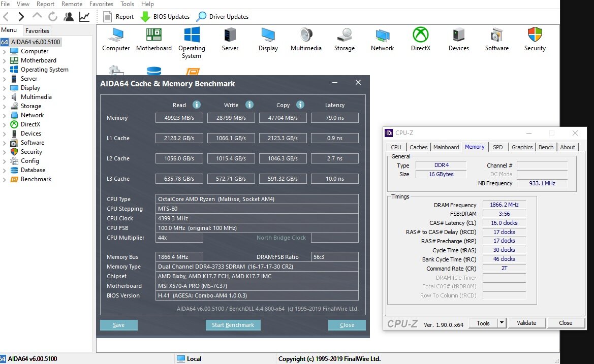Open the Operating System category icon
The height and width of the screenshot is (364, 594).
click(192, 43)
